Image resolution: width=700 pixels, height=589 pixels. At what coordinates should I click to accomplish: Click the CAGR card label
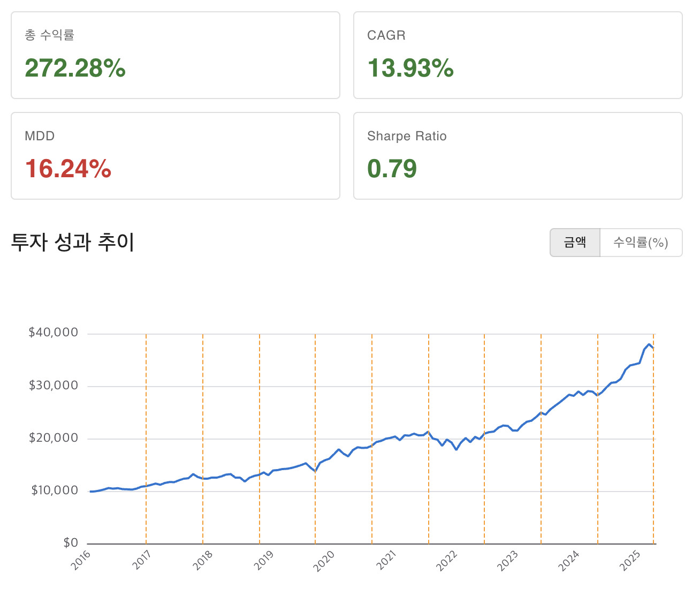[x=386, y=35]
